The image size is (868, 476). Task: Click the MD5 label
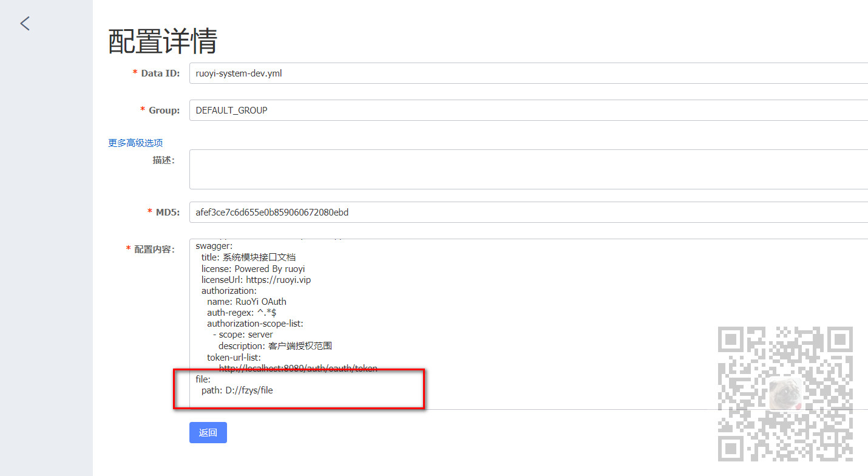164,212
